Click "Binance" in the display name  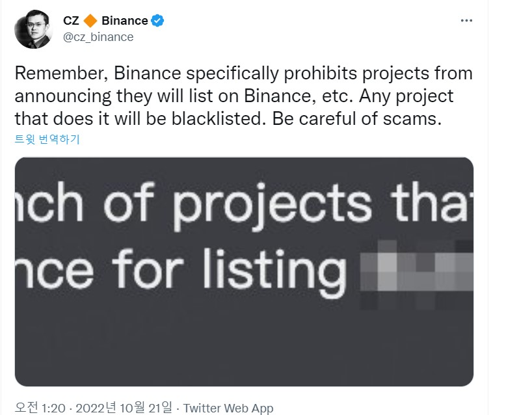pos(125,21)
